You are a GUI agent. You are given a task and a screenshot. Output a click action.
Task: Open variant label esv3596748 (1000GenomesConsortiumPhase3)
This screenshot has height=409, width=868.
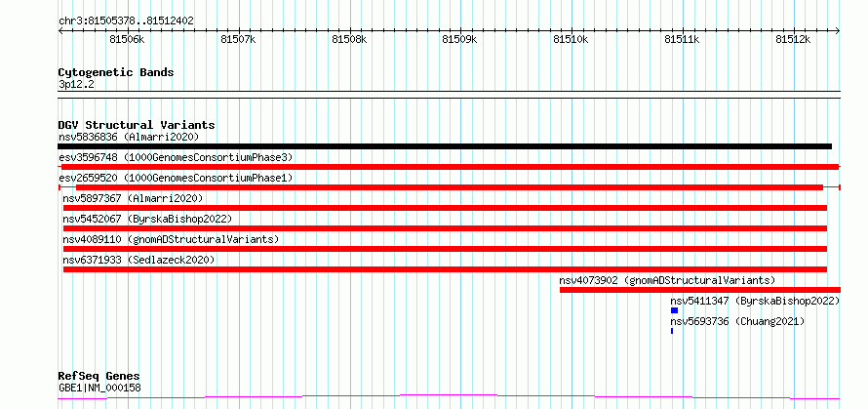[176, 157]
